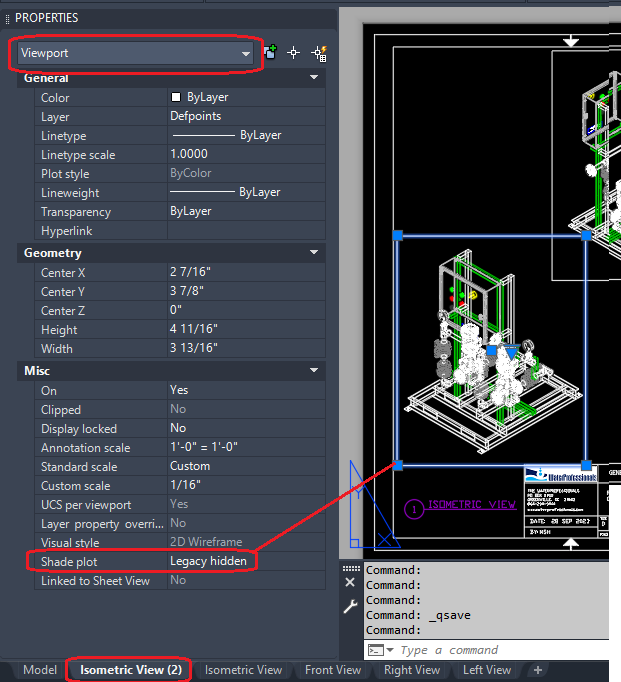The width and height of the screenshot is (621, 682).
Task: Click the ByLayer color swatch
Action: (x=176, y=97)
